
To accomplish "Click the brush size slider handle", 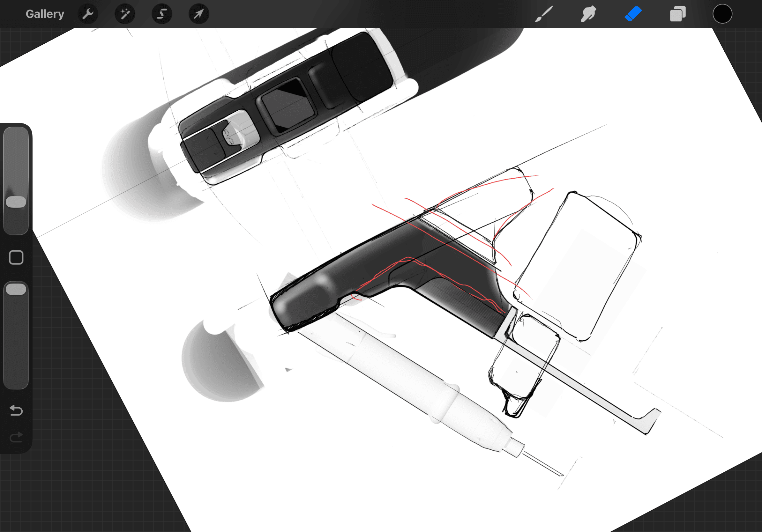I will click(16, 202).
